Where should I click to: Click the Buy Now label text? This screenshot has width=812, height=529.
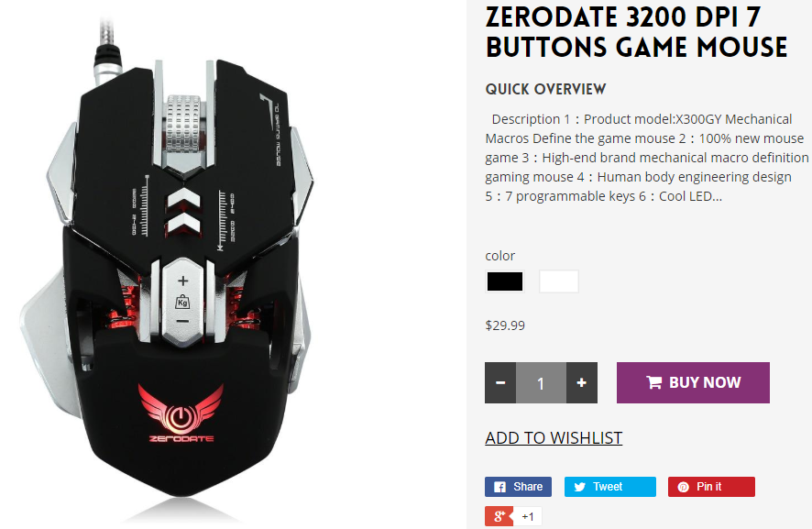(x=705, y=382)
